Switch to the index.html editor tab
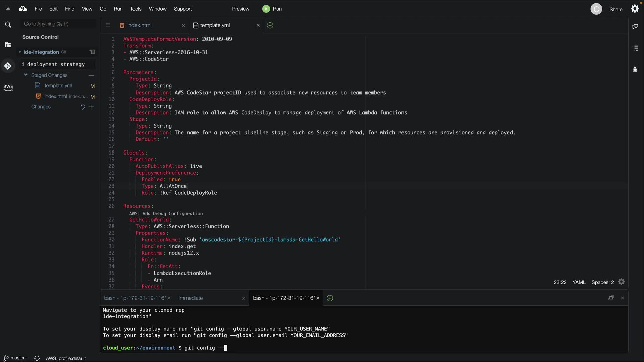 (139, 25)
